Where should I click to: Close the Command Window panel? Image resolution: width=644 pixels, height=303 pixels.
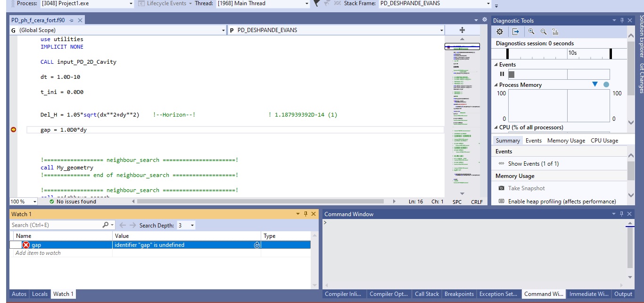click(630, 214)
